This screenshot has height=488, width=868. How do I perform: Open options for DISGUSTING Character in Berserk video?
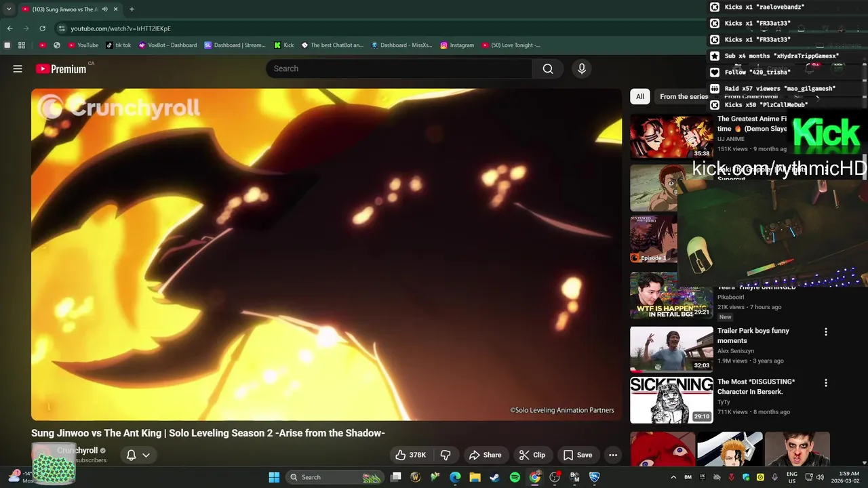click(x=825, y=383)
